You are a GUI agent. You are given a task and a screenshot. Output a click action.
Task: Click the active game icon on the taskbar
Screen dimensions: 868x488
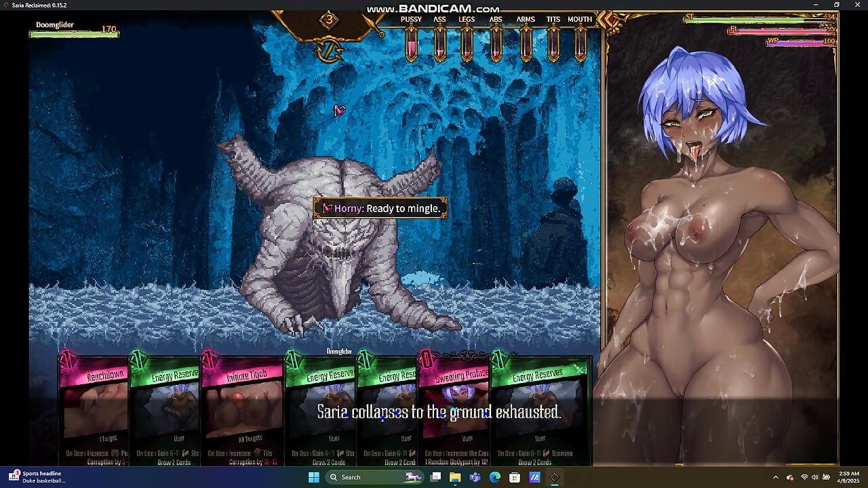[x=555, y=477]
